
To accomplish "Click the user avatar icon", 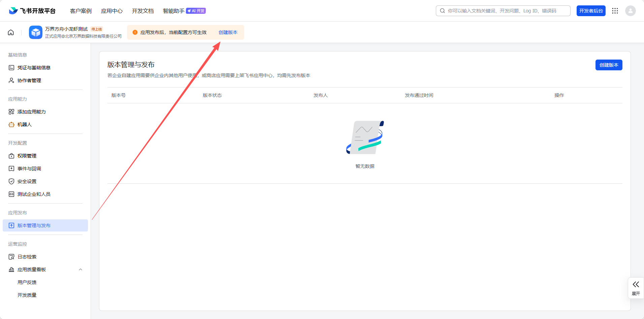I will point(630,11).
